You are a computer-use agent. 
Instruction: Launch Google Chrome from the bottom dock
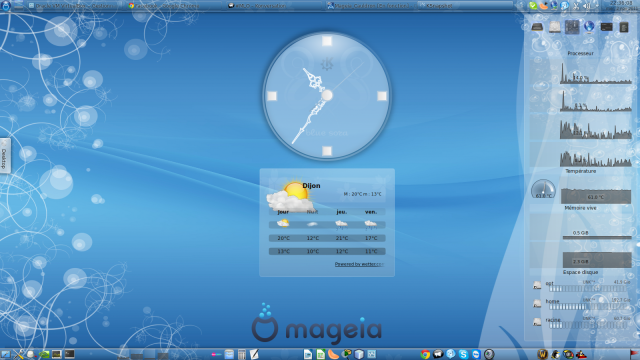[x=425, y=354]
